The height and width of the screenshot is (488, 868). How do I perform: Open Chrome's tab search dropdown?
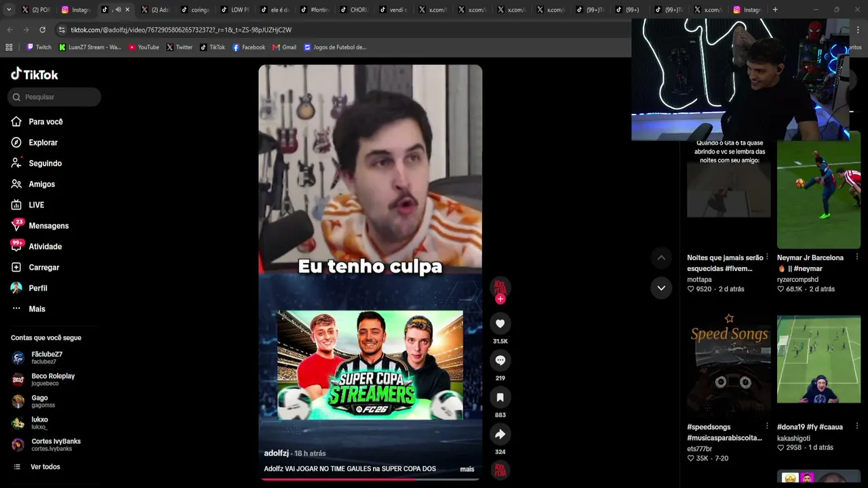coord(8,9)
